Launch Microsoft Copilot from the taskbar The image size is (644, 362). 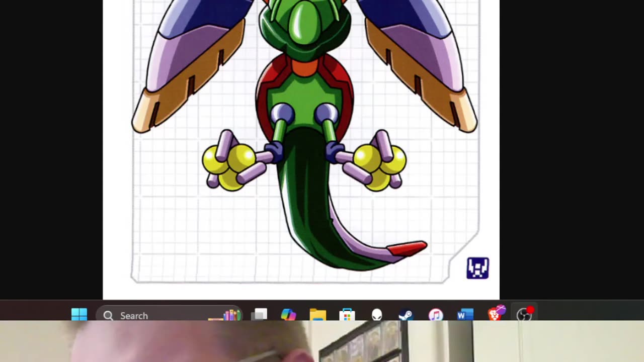coord(288,315)
